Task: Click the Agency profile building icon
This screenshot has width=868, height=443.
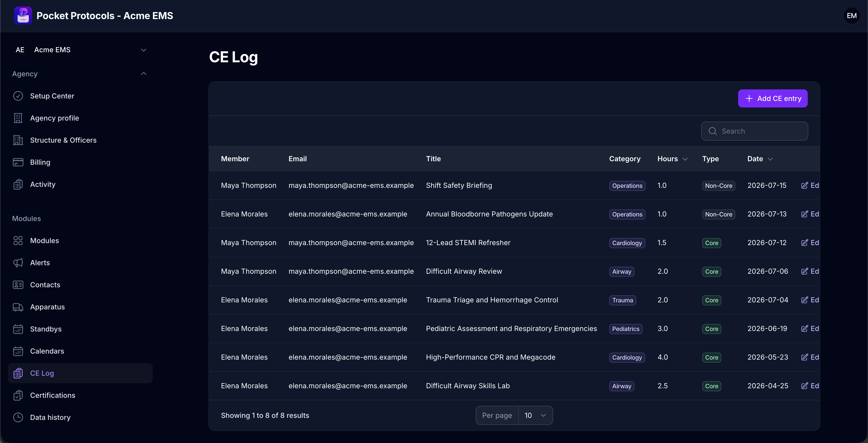Action: (x=18, y=118)
